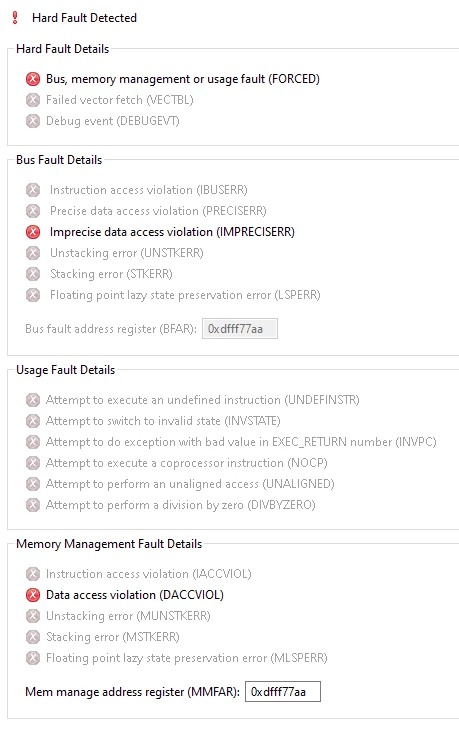Click the 'Hard Fault Details' group label
The height and width of the screenshot is (748, 459).
pyautogui.click(x=63, y=49)
